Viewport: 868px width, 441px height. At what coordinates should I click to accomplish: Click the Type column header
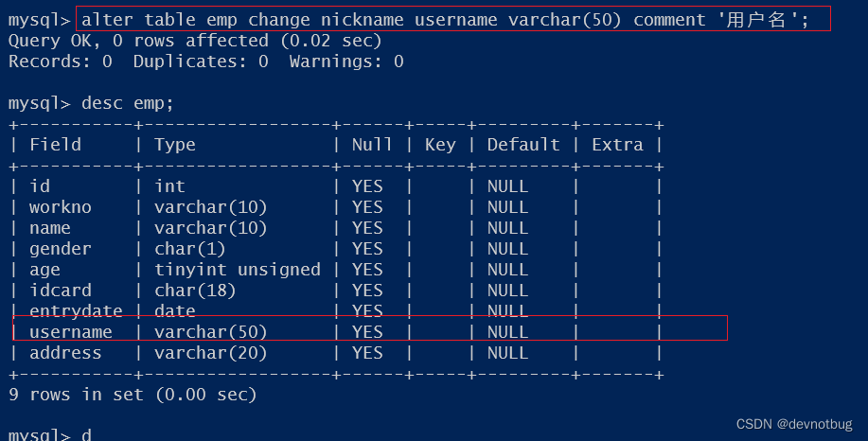coord(175,146)
